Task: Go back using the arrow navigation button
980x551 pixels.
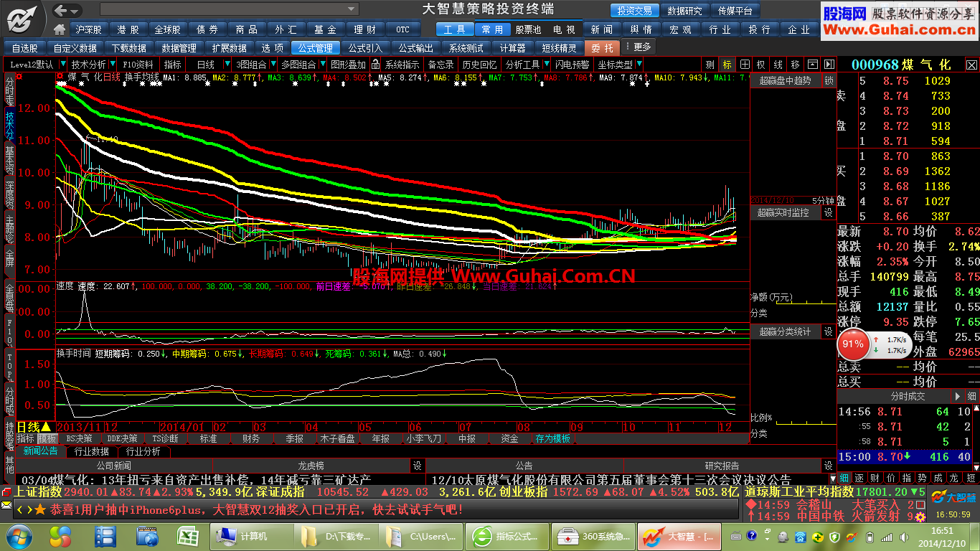Action: click(62, 10)
